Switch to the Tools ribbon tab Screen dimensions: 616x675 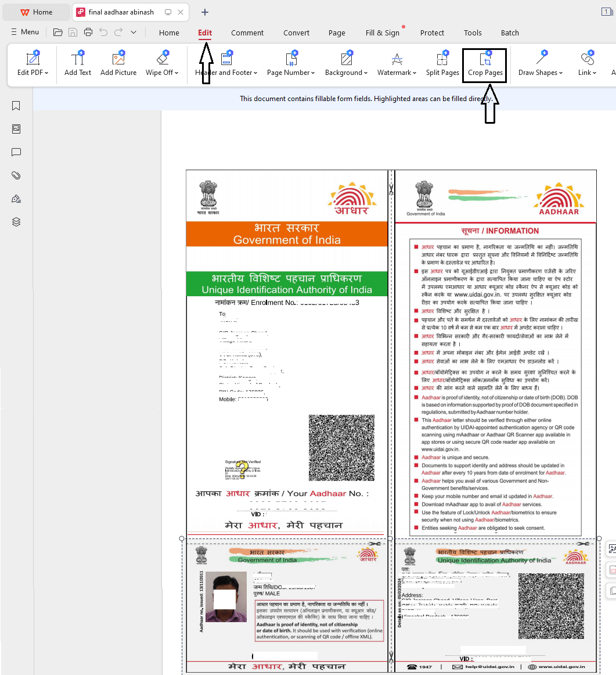pos(473,33)
